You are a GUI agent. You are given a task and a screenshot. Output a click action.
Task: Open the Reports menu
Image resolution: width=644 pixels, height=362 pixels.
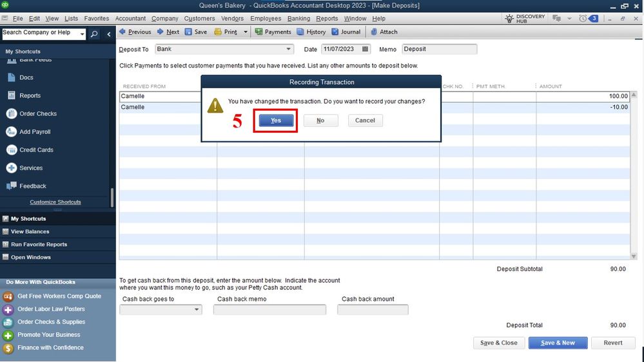[x=327, y=19]
